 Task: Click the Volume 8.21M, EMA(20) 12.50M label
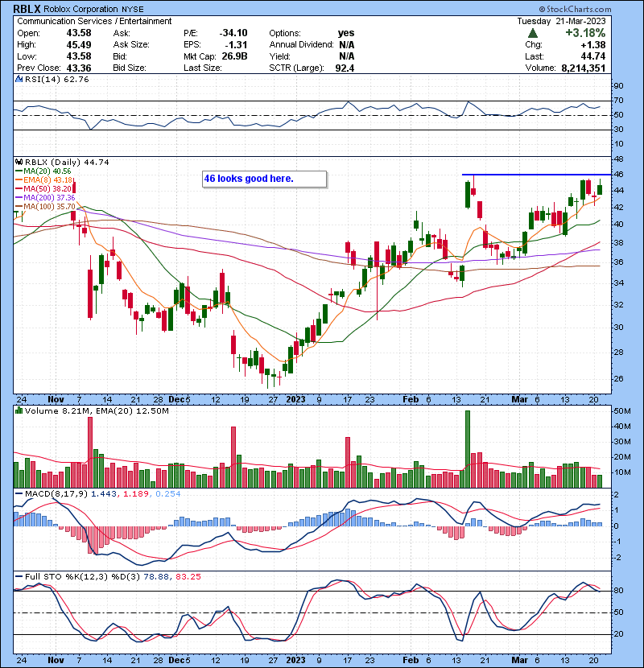coord(97,410)
